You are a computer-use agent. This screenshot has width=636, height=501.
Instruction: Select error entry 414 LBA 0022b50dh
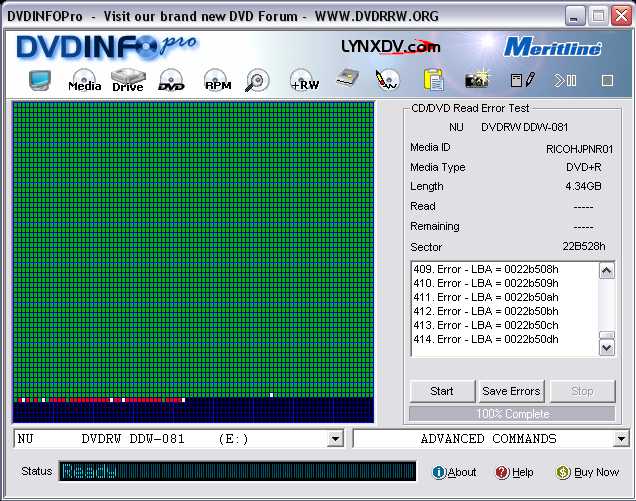486,339
